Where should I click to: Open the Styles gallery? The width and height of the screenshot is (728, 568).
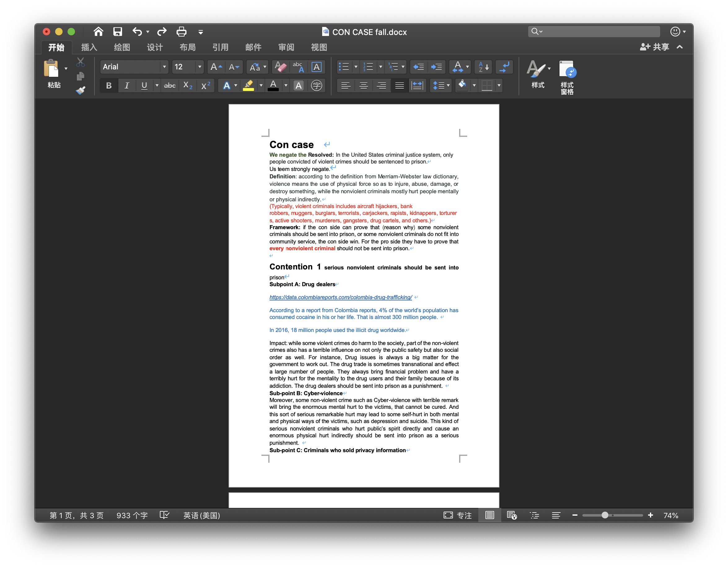pyautogui.click(x=538, y=74)
